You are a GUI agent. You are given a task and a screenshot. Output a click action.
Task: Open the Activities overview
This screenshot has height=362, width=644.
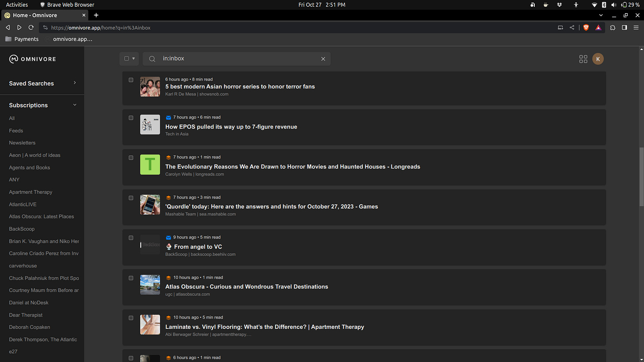(x=17, y=4)
